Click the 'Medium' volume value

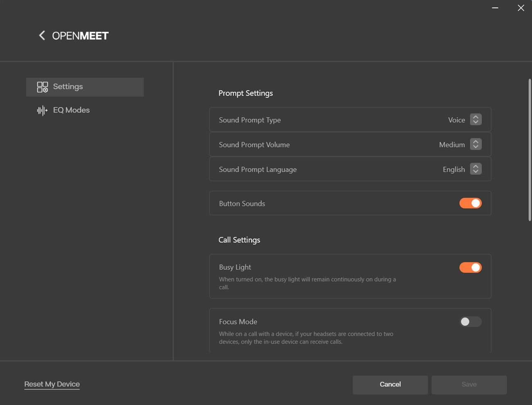pos(452,145)
